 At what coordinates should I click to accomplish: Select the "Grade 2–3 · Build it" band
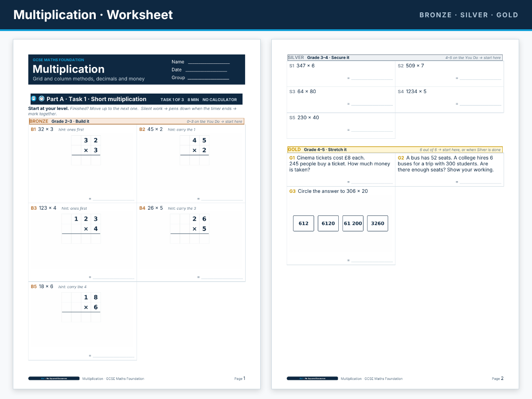tap(136, 121)
